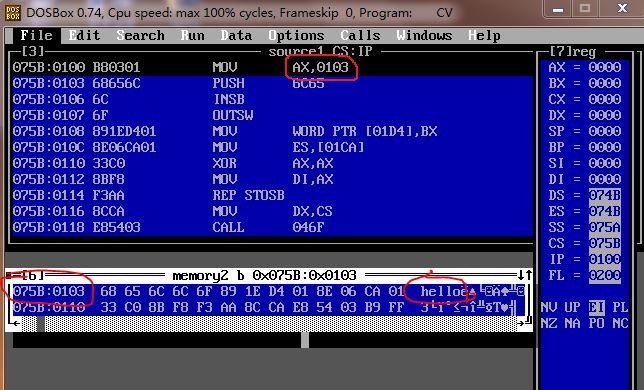Toggle the NA auxiliary carry flag

tap(573, 323)
